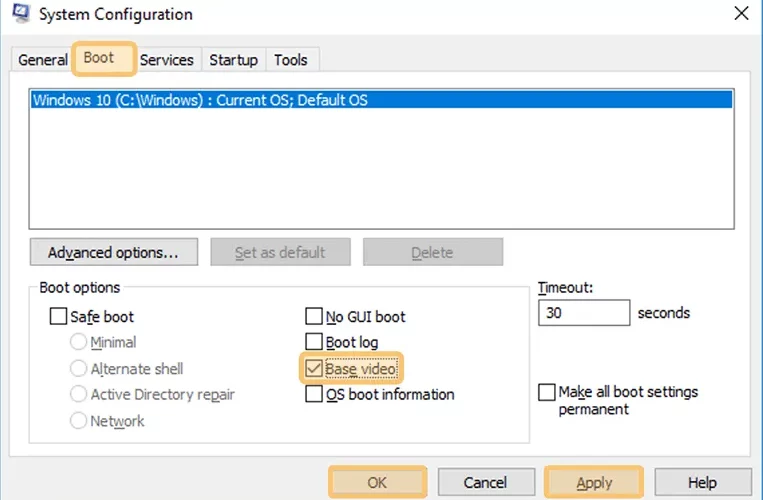763x500 pixels.
Task: Apply the boot settings
Action: [x=594, y=482]
